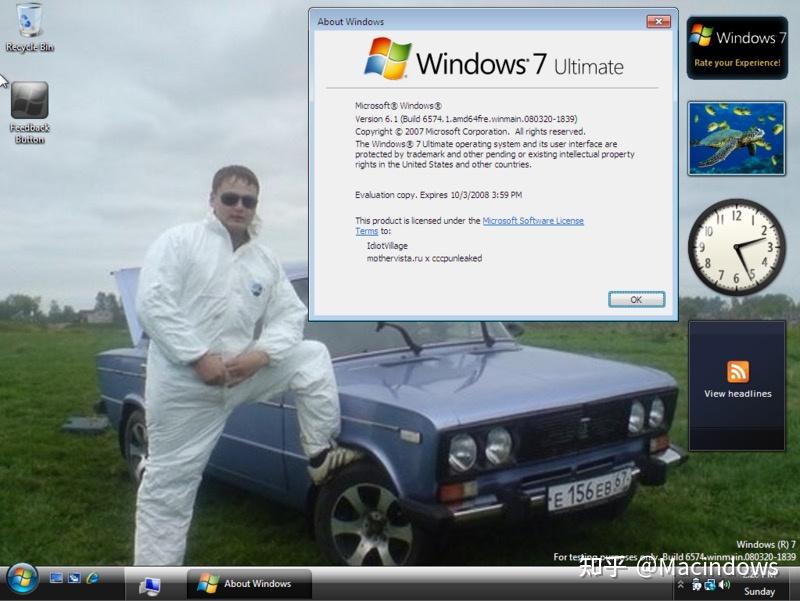Viewport: 800px width, 601px height.
Task: Click "Rate your Experience!" in Windows 7 gadget
Action: coord(739,62)
